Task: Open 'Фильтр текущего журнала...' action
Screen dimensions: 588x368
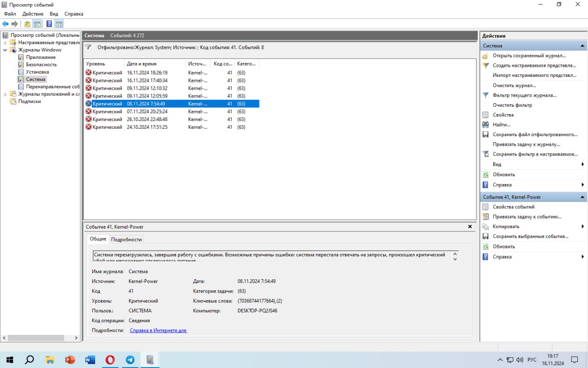Action: tap(525, 95)
